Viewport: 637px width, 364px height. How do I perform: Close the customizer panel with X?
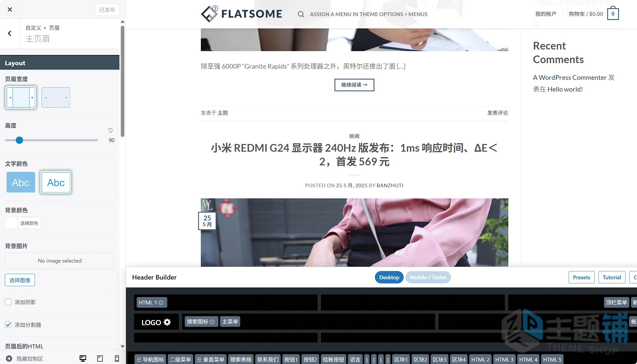click(x=10, y=10)
